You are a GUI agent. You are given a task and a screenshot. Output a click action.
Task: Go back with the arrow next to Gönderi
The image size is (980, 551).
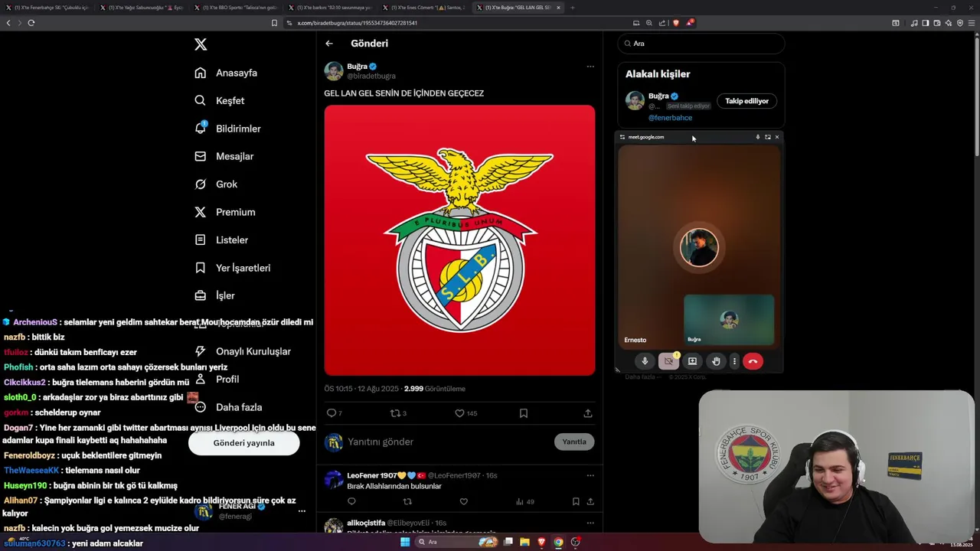(x=329, y=44)
